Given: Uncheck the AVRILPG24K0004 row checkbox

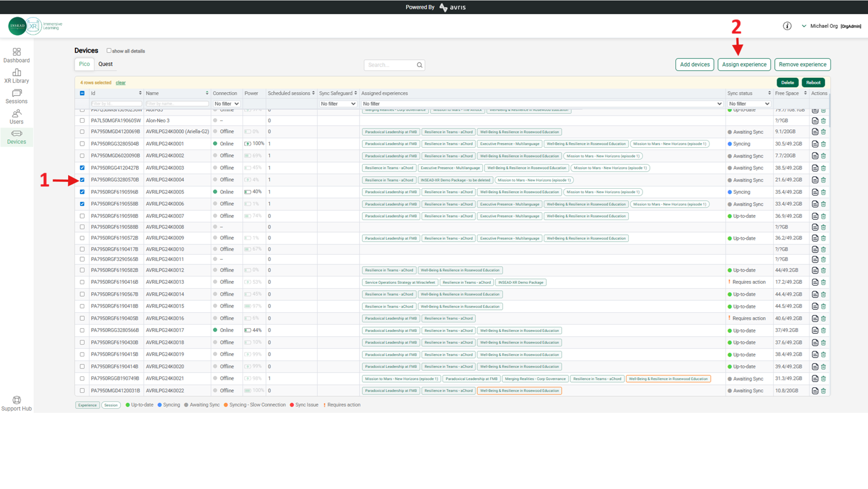Looking at the screenshot, I should [82, 180].
